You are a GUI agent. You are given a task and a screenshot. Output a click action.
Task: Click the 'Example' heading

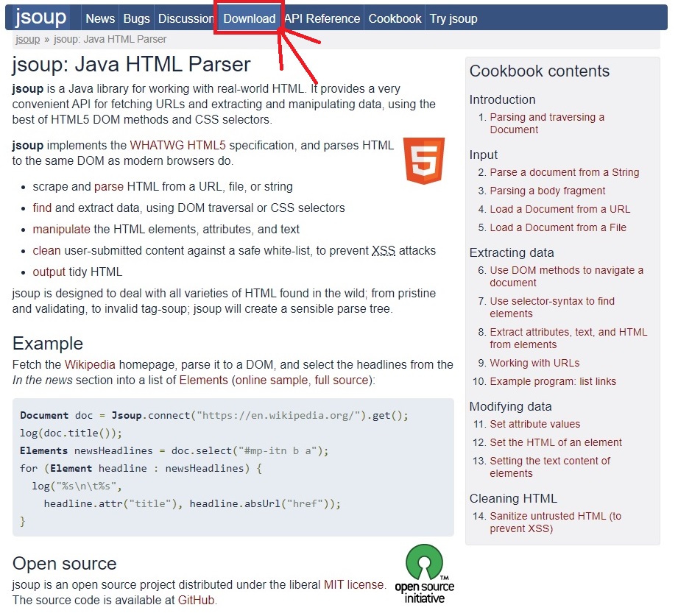pos(48,344)
